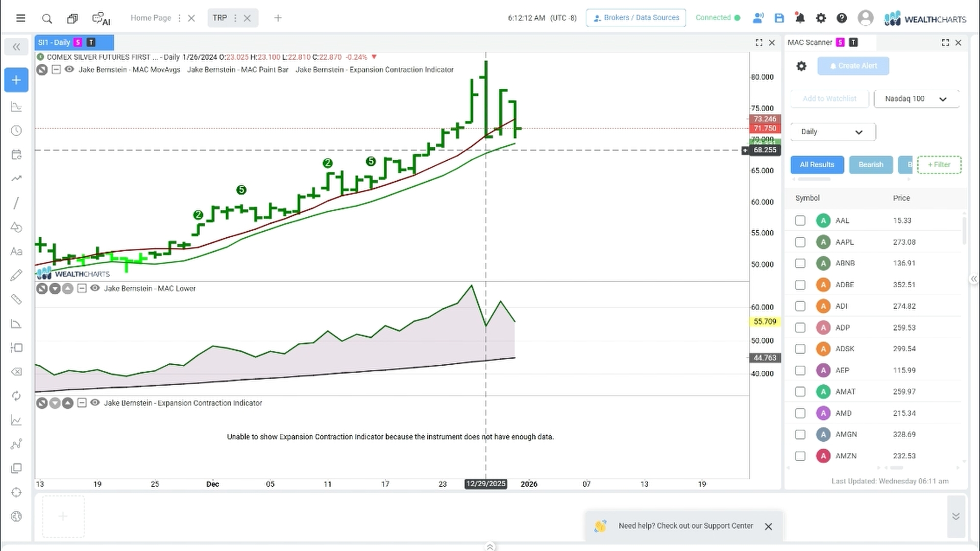980x551 pixels.
Task: Select the trend line drawing tool
Action: pos(16,203)
